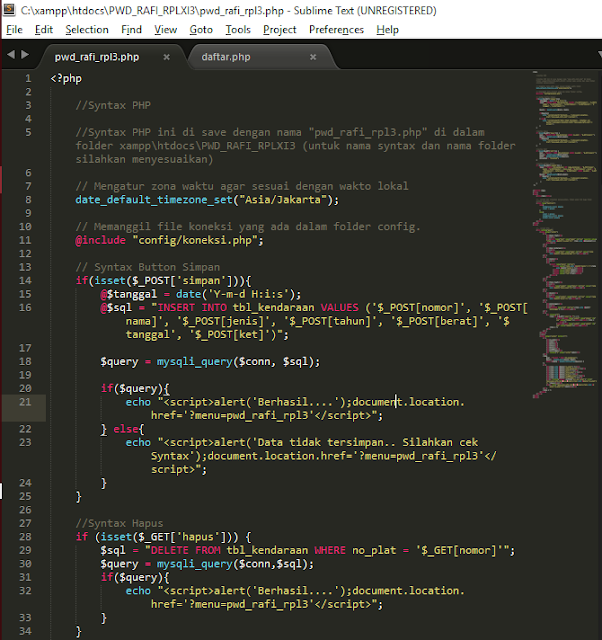
Task: Click the '"Asia/Jakarta"' string
Action: [283, 200]
